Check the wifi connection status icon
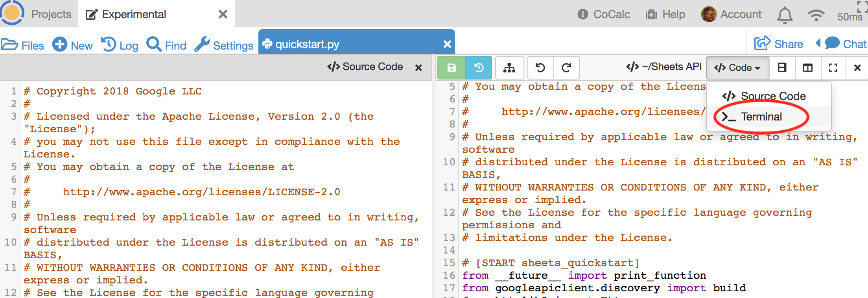This screenshot has height=298, width=868. 816,15
